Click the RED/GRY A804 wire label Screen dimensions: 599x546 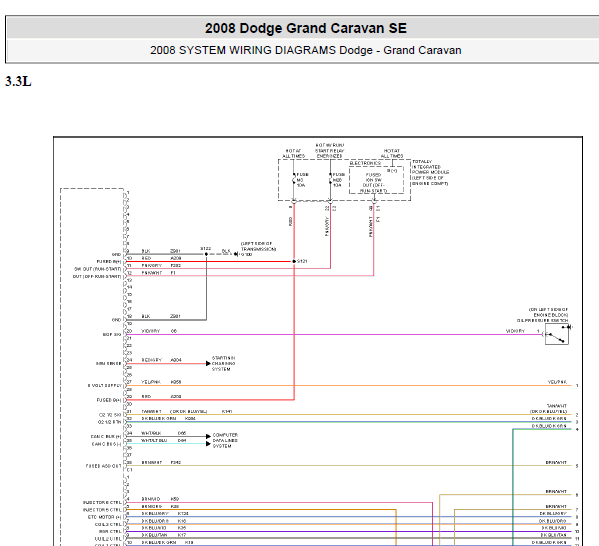pos(152,360)
